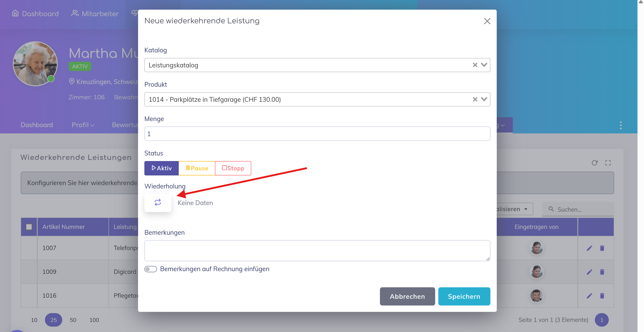
Task: Expand the table to fullscreen
Action: 608,163
